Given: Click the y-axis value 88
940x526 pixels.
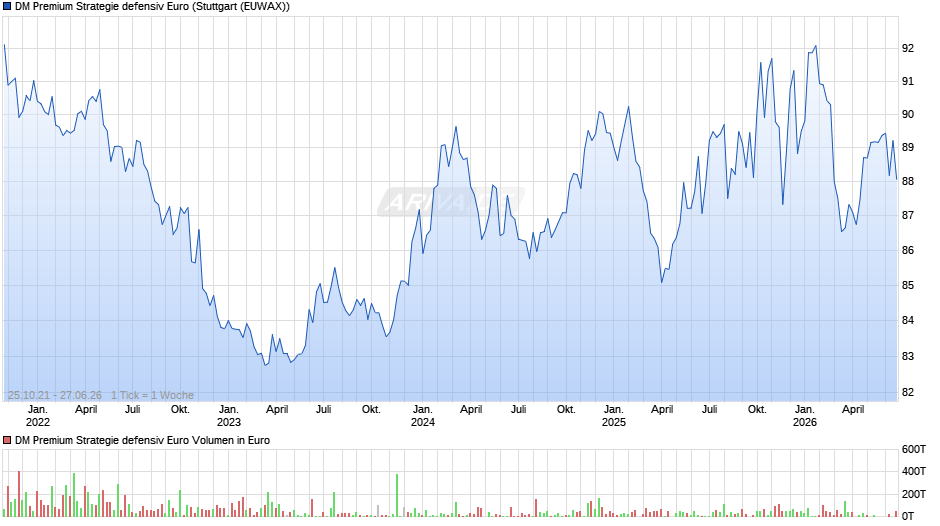Looking at the screenshot, I should coord(908,181).
